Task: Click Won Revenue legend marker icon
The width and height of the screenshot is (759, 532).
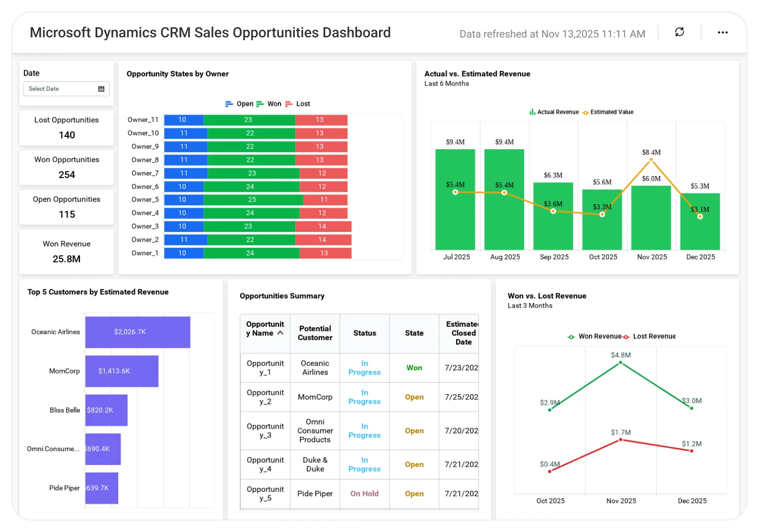Action: click(x=571, y=337)
